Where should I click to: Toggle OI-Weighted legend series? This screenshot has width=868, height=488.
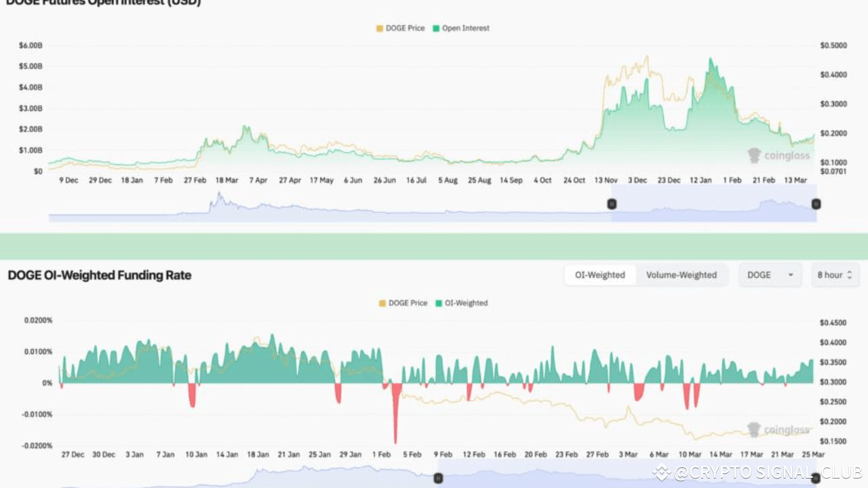click(x=461, y=303)
